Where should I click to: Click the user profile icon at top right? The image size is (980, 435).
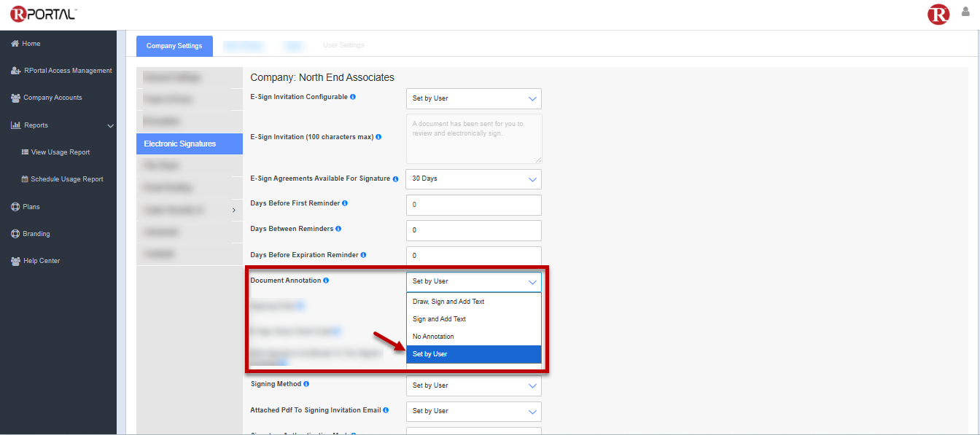[965, 12]
